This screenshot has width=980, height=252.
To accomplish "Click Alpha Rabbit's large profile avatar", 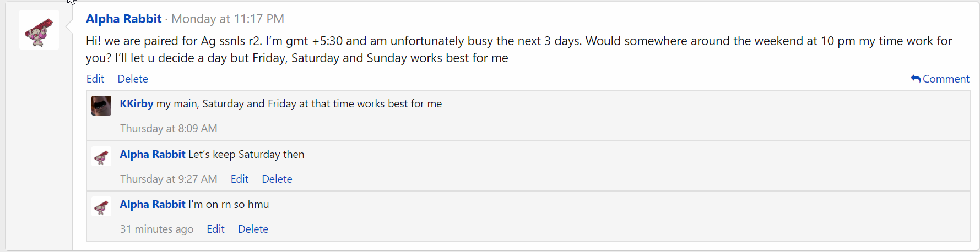I will 39,30.
